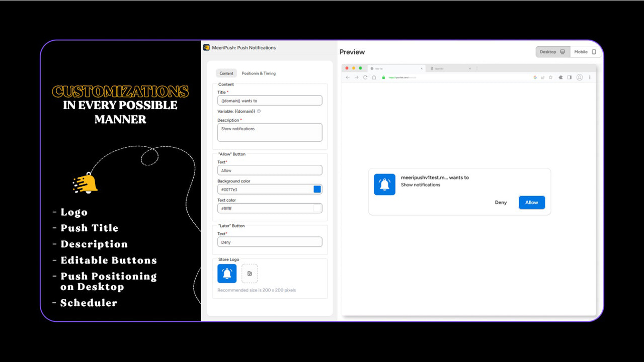Click the bell icon in notification preview
This screenshot has width=644, height=362.
384,185
